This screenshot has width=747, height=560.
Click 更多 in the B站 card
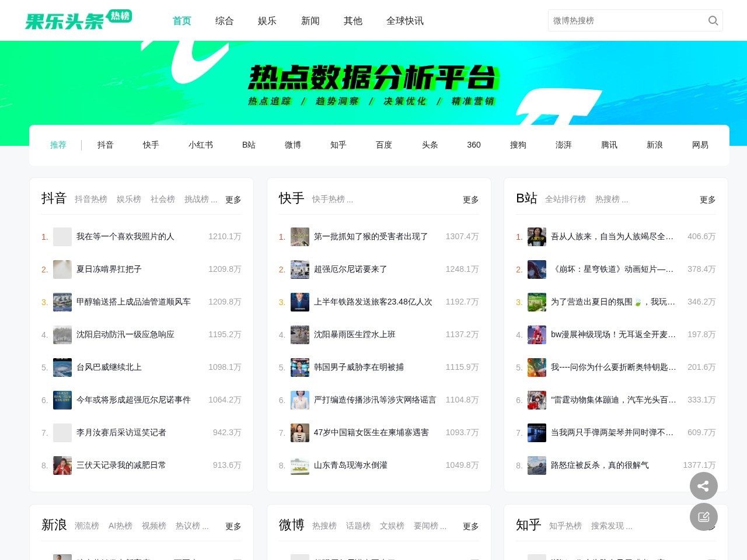(708, 199)
